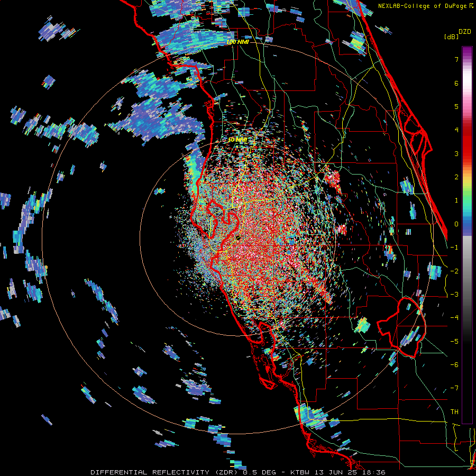
Task: Select the 3 value on the scale
Action: (456, 153)
